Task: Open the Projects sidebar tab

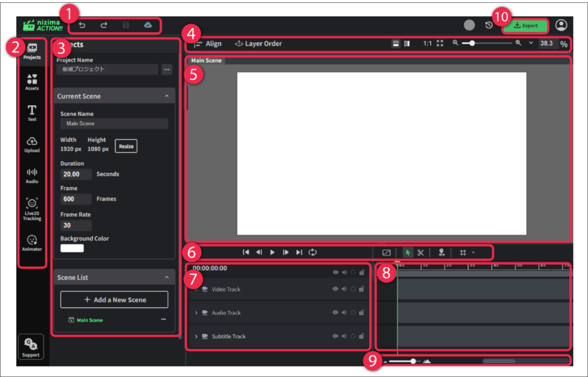Action: pyautogui.click(x=32, y=52)
